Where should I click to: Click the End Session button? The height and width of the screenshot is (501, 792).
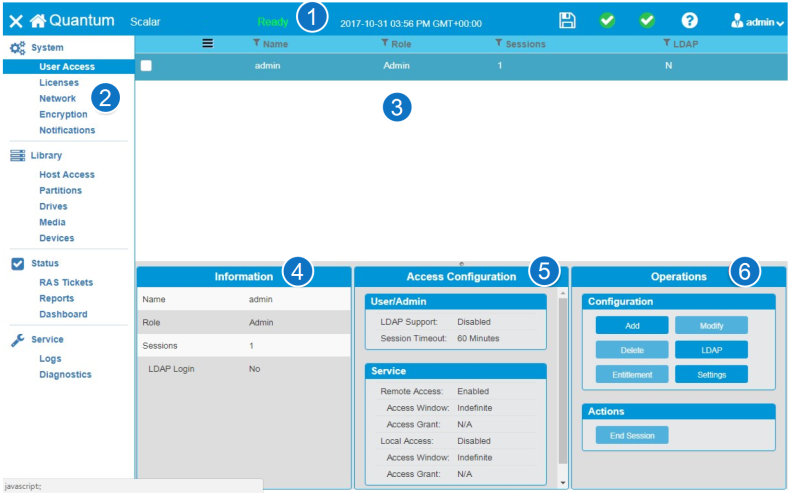[x=632, y=435]
